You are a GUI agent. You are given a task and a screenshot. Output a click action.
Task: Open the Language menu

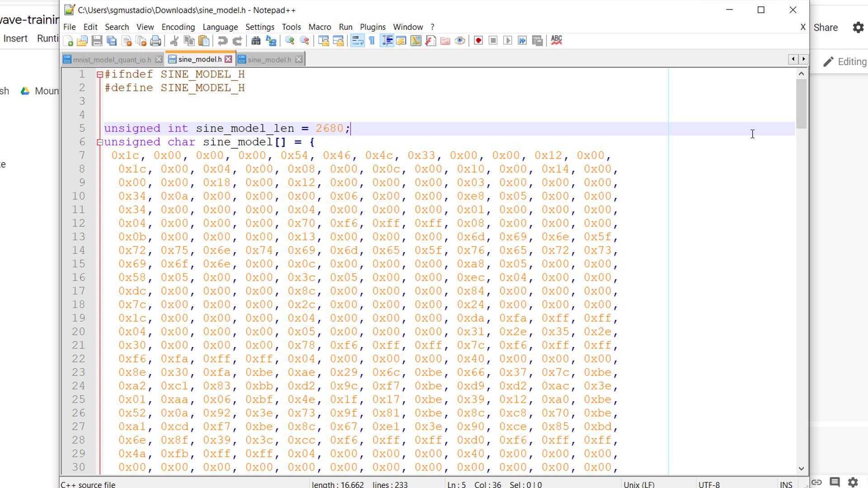[220, 27]
